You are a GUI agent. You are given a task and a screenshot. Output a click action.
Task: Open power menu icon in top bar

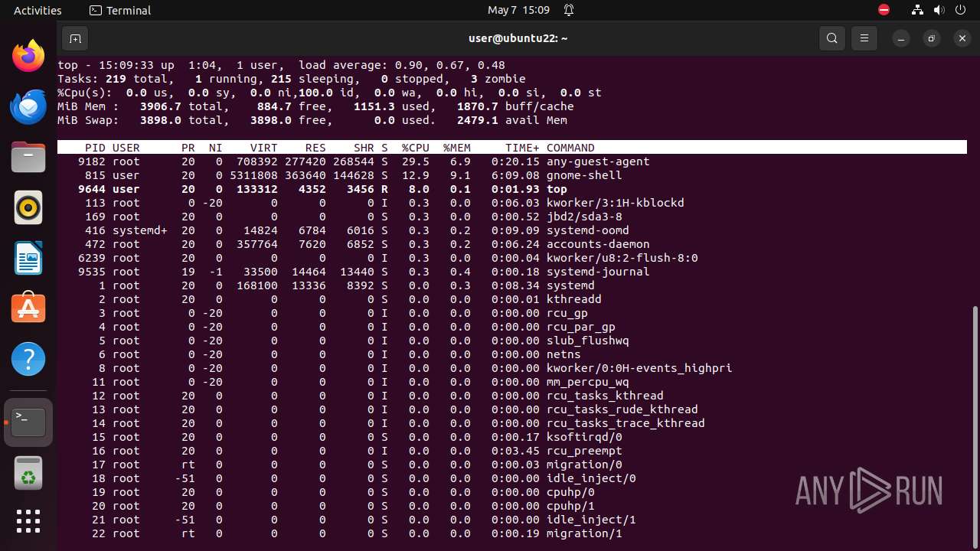[x=960, y=10]
